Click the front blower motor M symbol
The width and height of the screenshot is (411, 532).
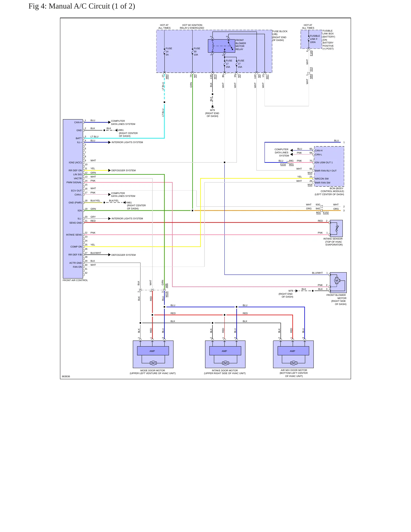(x=337, y=281)
